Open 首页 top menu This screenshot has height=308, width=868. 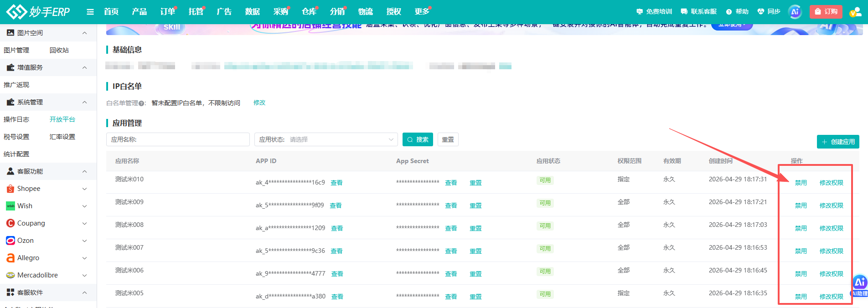(111, 11)
